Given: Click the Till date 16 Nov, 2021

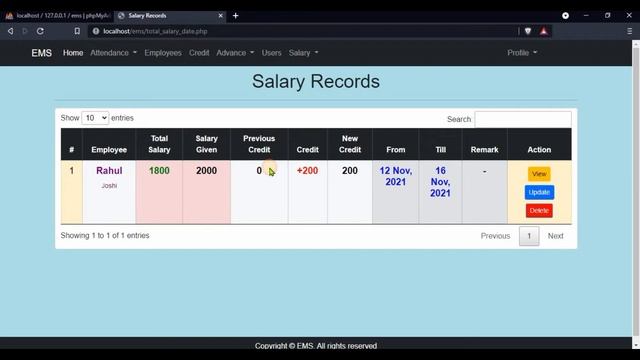Looking at the screenshot, I should pos(440,182).
